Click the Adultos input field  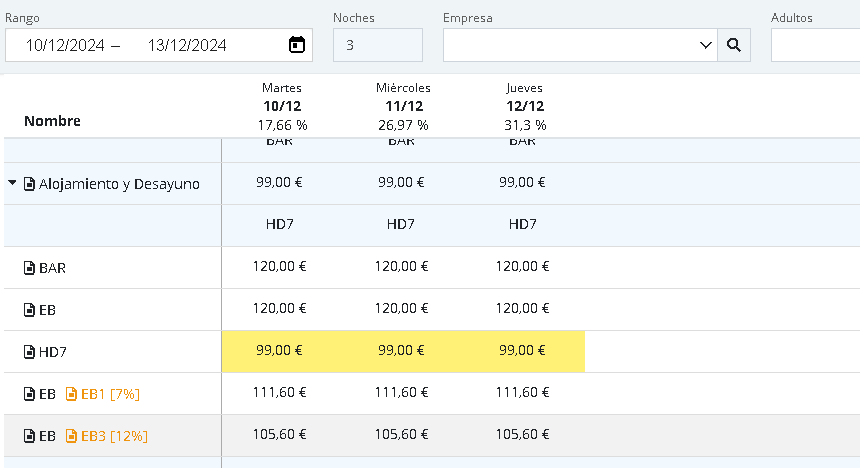(815, 45)
